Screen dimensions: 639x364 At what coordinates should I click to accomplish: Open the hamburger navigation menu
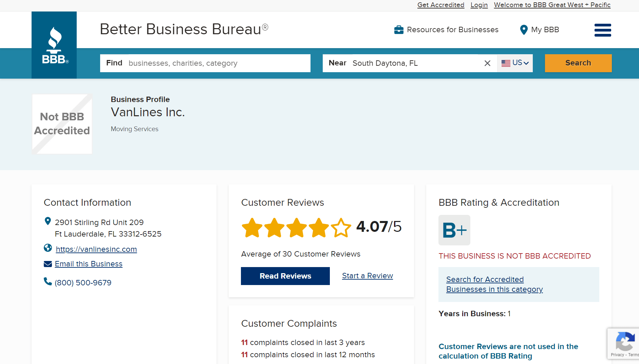pos(603,30)
